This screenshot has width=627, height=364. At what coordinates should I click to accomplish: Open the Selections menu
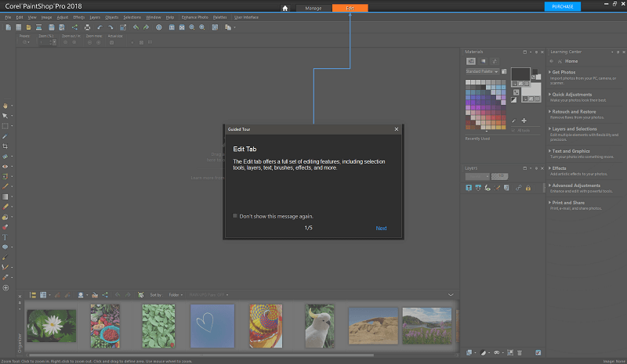click(x=132, y=17)
